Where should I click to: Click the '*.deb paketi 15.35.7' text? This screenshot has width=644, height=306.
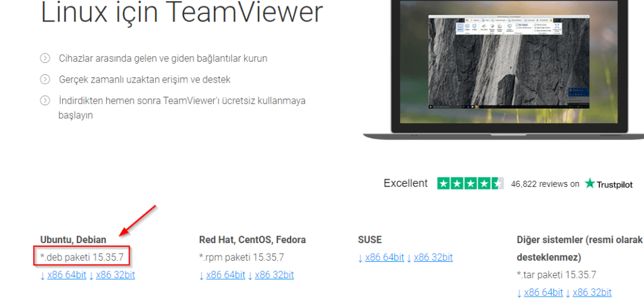coord(81,257)
